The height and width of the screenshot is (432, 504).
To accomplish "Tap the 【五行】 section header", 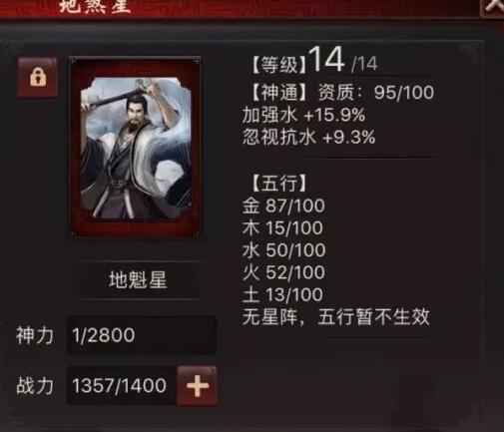I will 278,183.
